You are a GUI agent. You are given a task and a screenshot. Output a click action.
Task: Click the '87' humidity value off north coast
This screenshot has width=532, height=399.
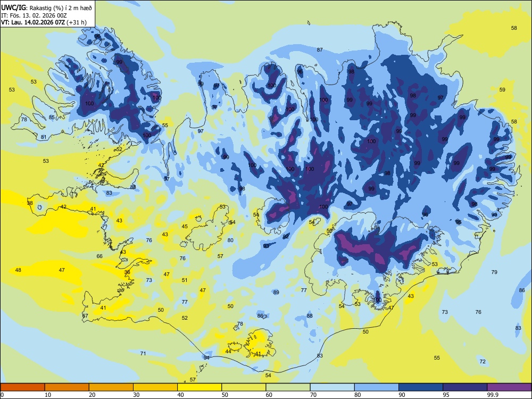point(320,49)
